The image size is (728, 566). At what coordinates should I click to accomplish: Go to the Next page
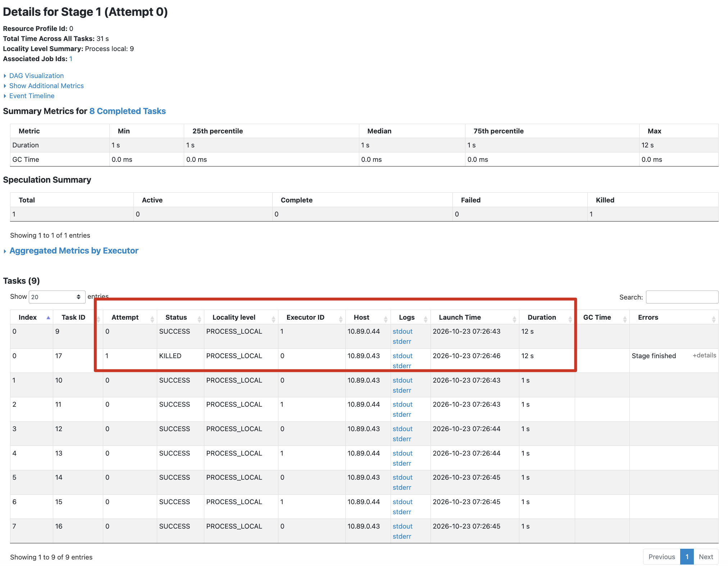pos(706,557)
